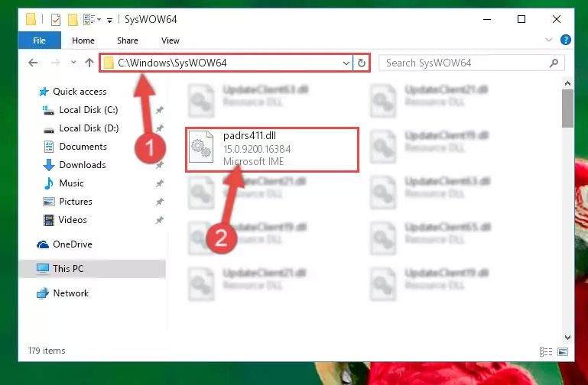Go up one folder level

89,63
